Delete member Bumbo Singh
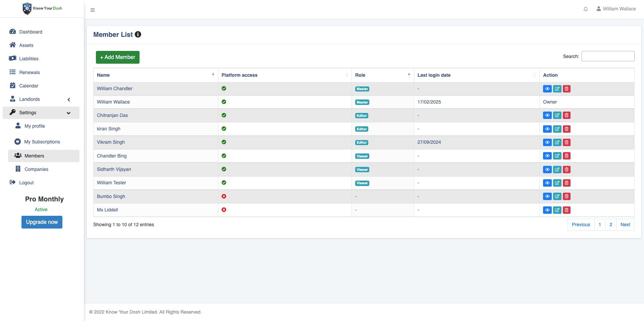 click(567, 196)
